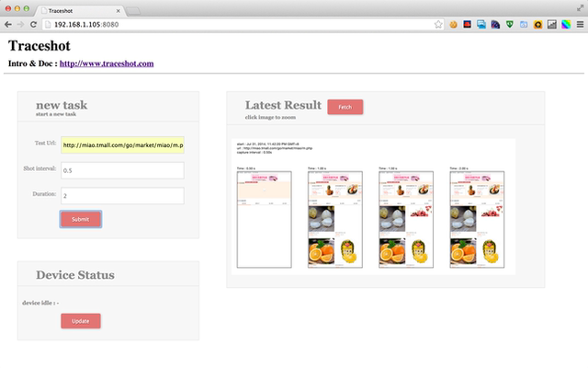
Task: Click in the Shot interval field
Action: point(122,170)
